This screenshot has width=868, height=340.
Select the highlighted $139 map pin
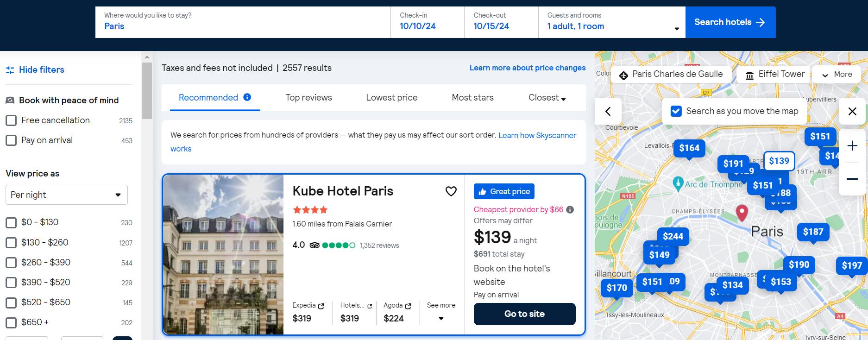click(779, 161)
